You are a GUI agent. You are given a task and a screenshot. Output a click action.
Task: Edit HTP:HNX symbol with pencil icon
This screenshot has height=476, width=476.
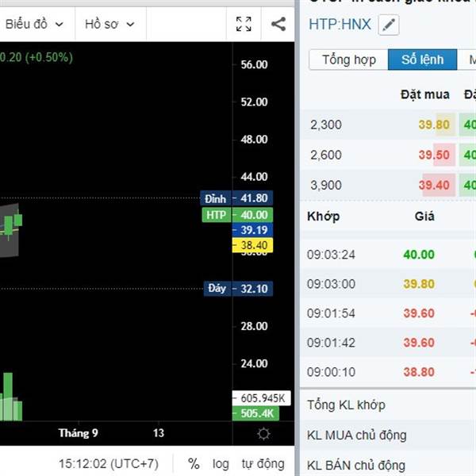pyautogui.click(x=389, y=25)
